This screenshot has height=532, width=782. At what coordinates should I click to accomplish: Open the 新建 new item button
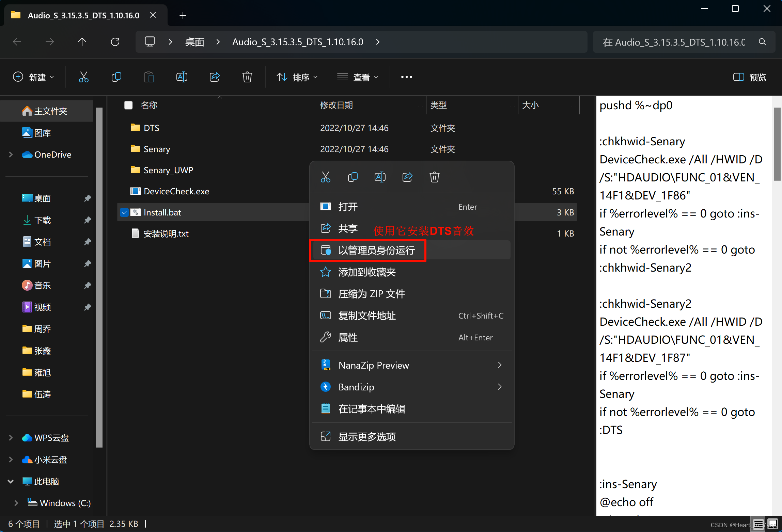coord(33,77)
